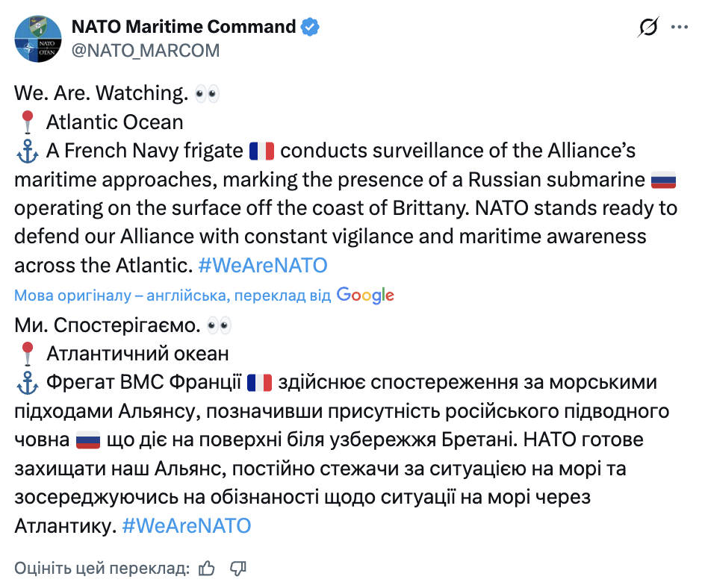Click the Google logo in translation credit
Screen dimensions: 702x588
365,295
